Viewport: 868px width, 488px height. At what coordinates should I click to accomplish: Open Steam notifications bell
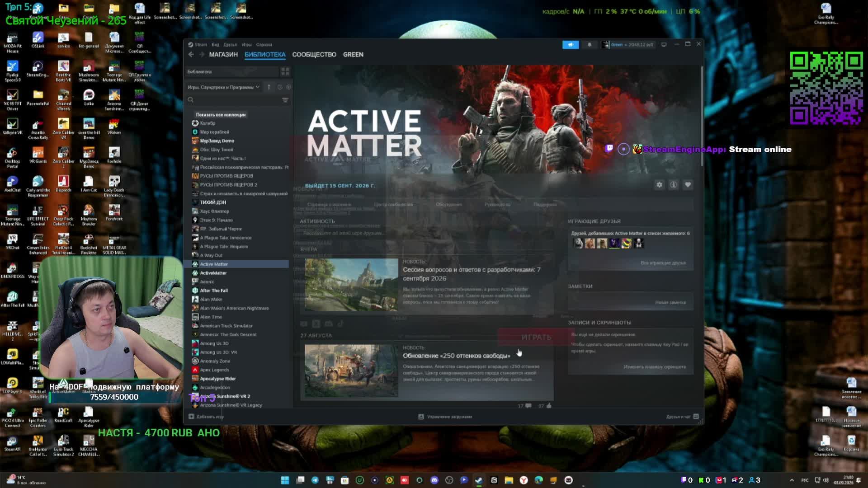590,45
